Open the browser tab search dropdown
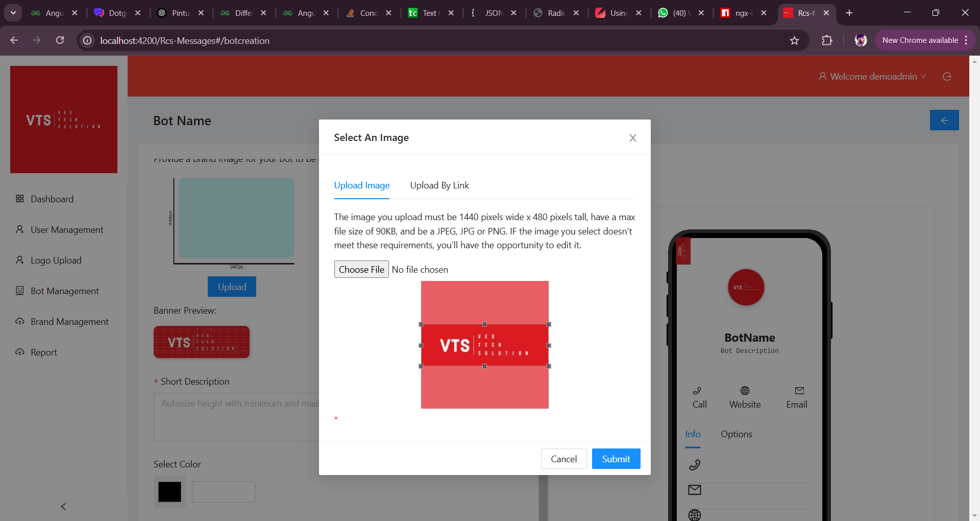Image resolution: width=980 pixels, height=521 pixels. click(x=13, y=13)
